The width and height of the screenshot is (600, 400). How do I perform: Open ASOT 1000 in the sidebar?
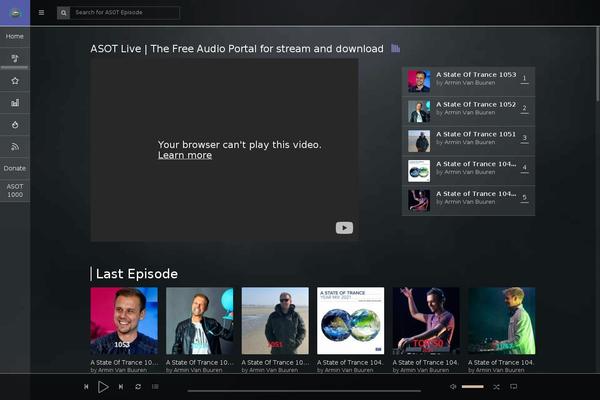click(15, 191)
